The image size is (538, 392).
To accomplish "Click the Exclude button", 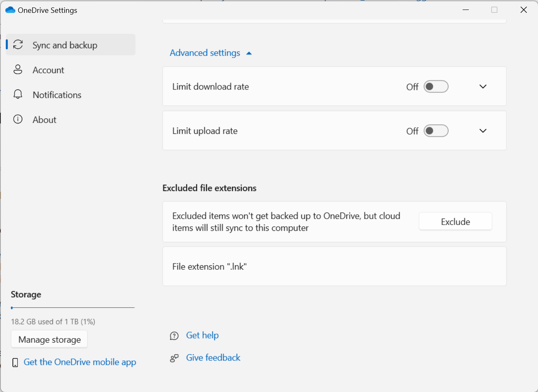I will 455,221.
